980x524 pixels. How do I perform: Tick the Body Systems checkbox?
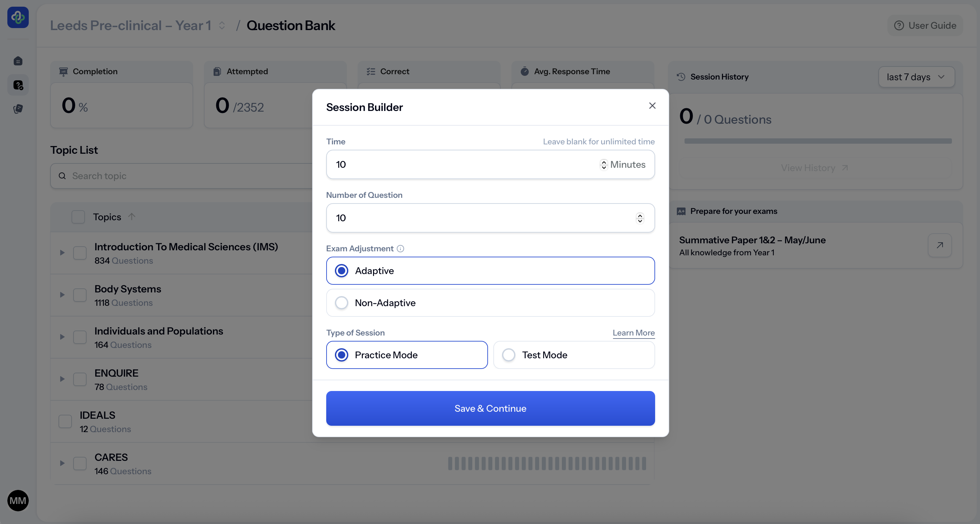point(80,295)
